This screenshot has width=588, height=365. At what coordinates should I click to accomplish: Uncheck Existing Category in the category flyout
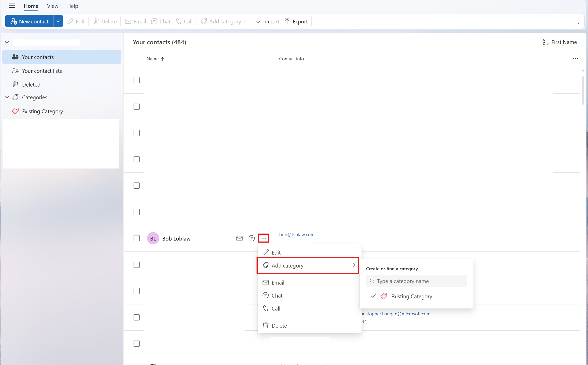[x=411, y=296]
